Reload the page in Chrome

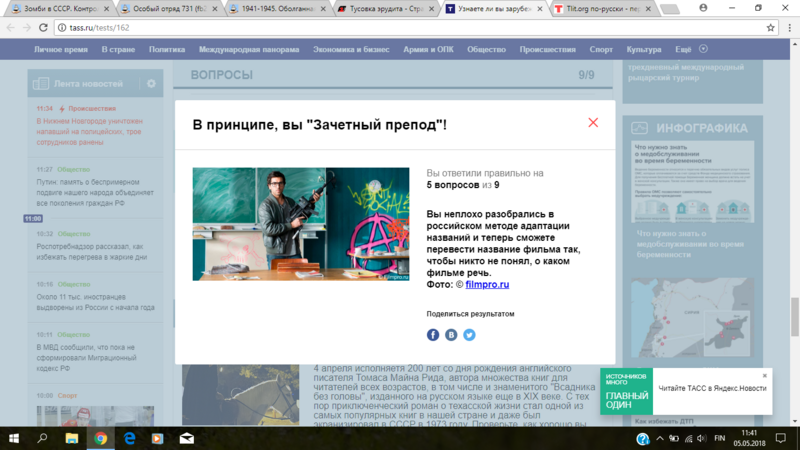click(43, 28)
